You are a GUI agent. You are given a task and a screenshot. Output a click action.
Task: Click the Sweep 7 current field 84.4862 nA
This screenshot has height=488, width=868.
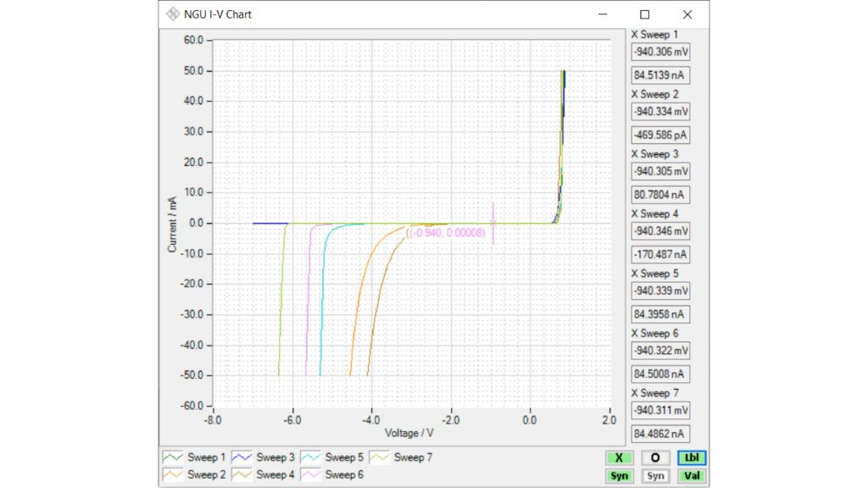click(x=660, y=434)
